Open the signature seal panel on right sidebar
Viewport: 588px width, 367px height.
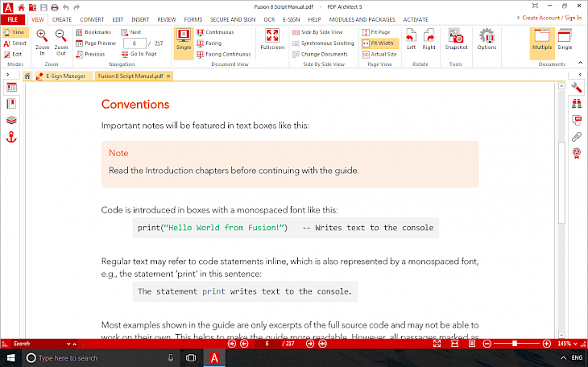[x=577, y=153]
